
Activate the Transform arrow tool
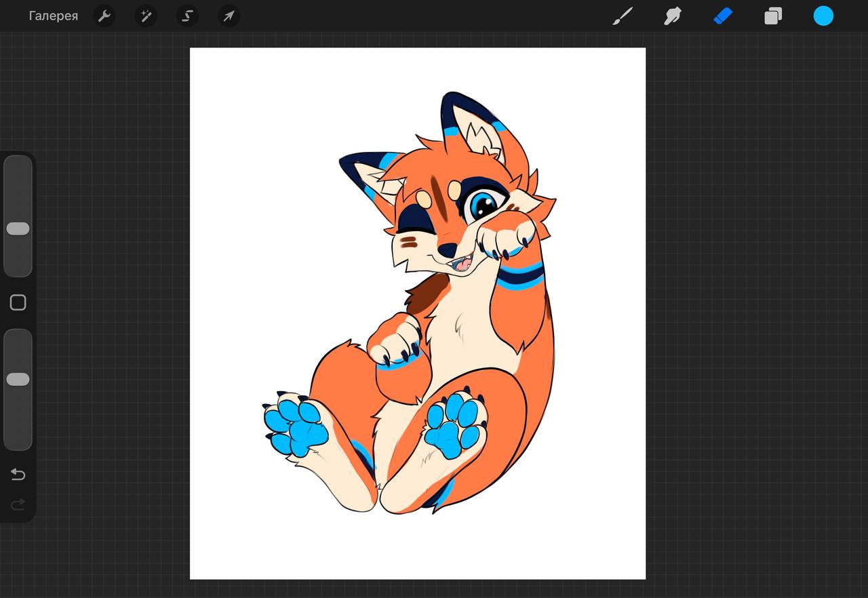(229, 16)
